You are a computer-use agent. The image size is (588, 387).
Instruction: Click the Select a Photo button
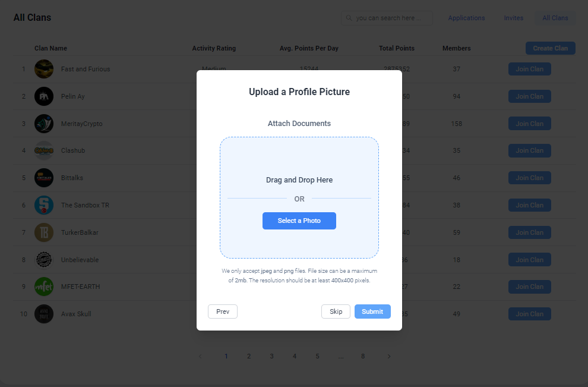(x=299, y=221)
